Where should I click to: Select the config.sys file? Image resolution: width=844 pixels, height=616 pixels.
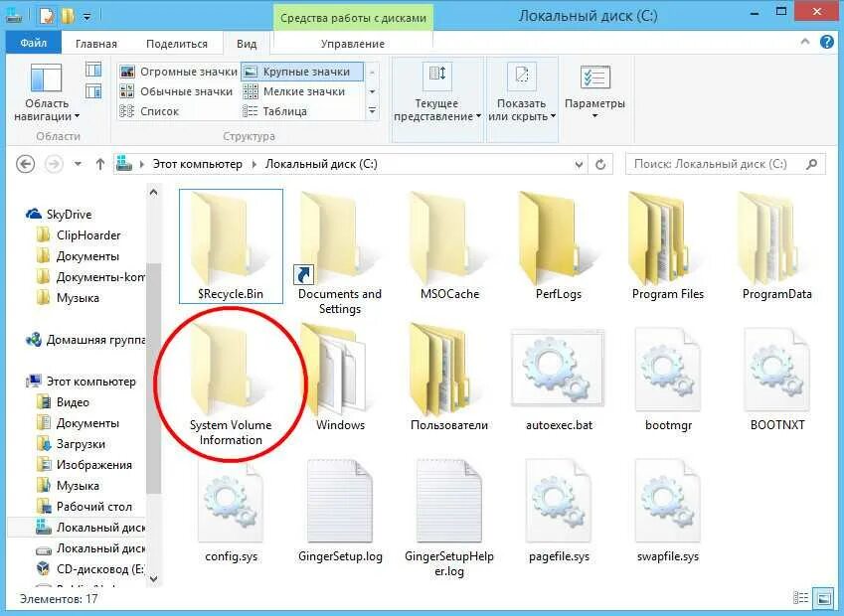[x=231, y=510]
